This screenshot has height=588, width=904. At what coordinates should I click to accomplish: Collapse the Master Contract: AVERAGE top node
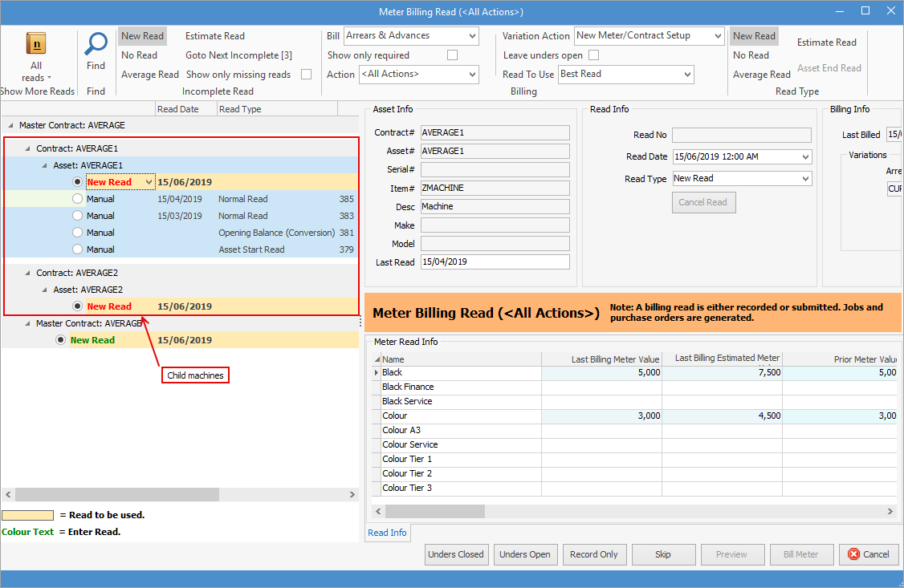(10, 126)
